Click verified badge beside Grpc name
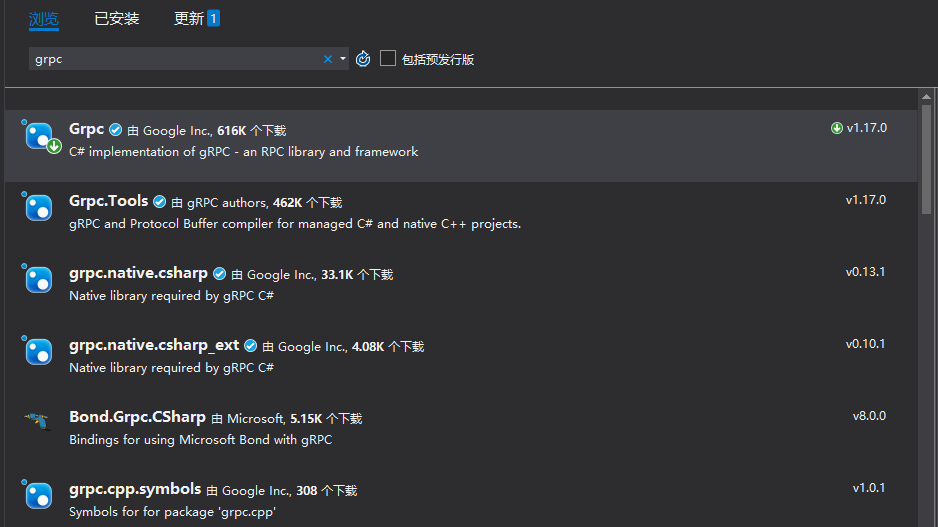This screenshot has height=527, width=938. [x=115, y=130]
